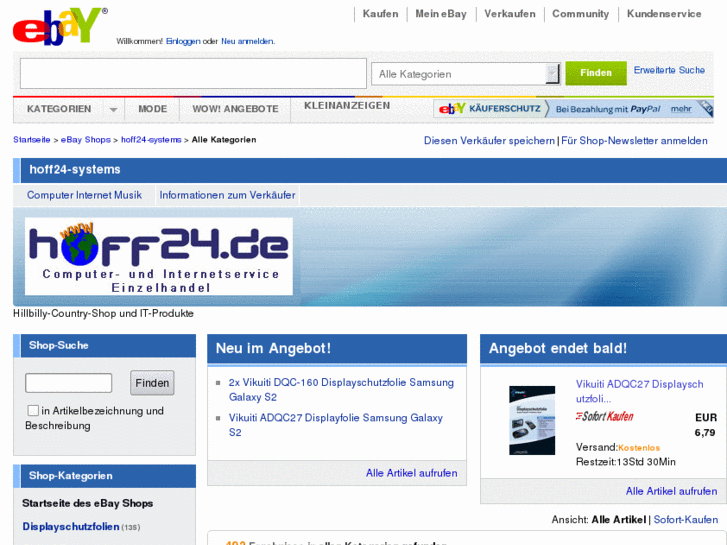The width and height of the screenshot is (727, 545).
Task: Click the Einloggen link
Action: coord(183,41)
